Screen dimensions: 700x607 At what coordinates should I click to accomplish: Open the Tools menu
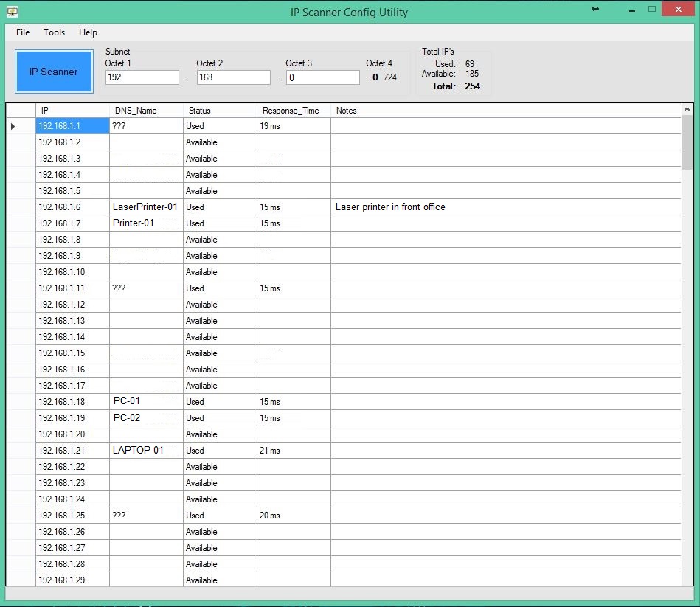pos(54,32)
